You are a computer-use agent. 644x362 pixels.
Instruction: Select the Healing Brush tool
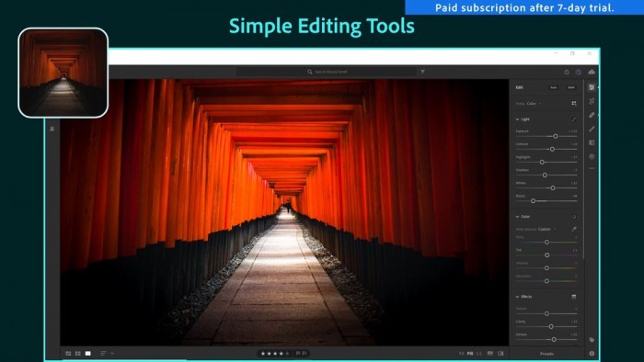point(592,115)
